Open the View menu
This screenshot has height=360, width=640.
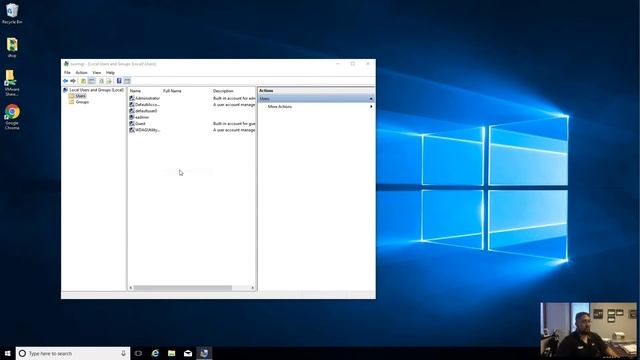coord(97,73)
